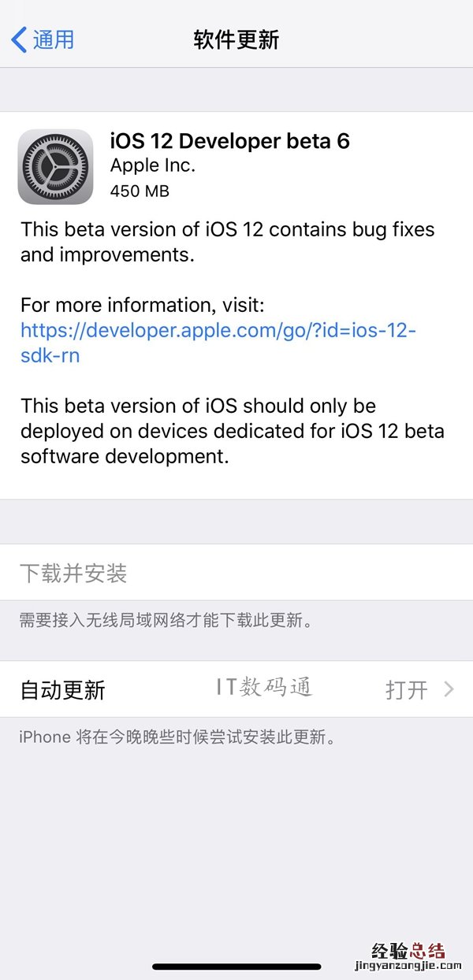The image size is (473, 980).
Task: Expand the automatic updates row via its chevron
Action: pyautogui.click(x=449, y=689)
